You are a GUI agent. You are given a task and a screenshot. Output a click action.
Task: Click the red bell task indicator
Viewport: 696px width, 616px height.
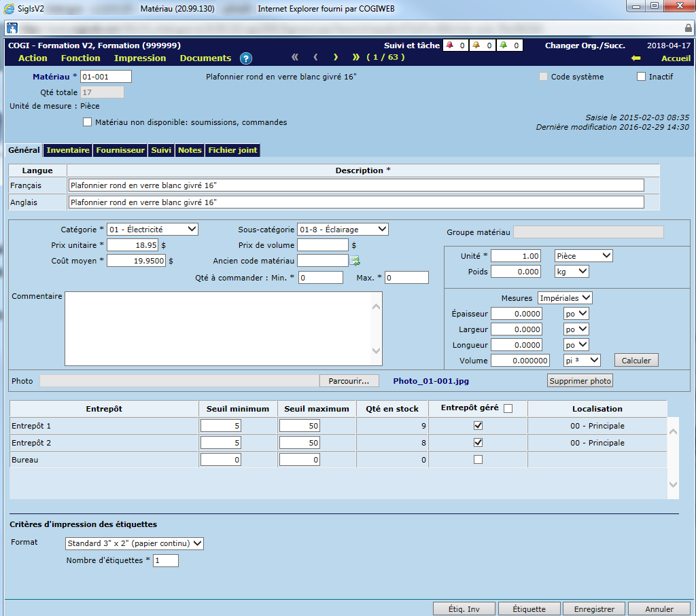point(449,46)
